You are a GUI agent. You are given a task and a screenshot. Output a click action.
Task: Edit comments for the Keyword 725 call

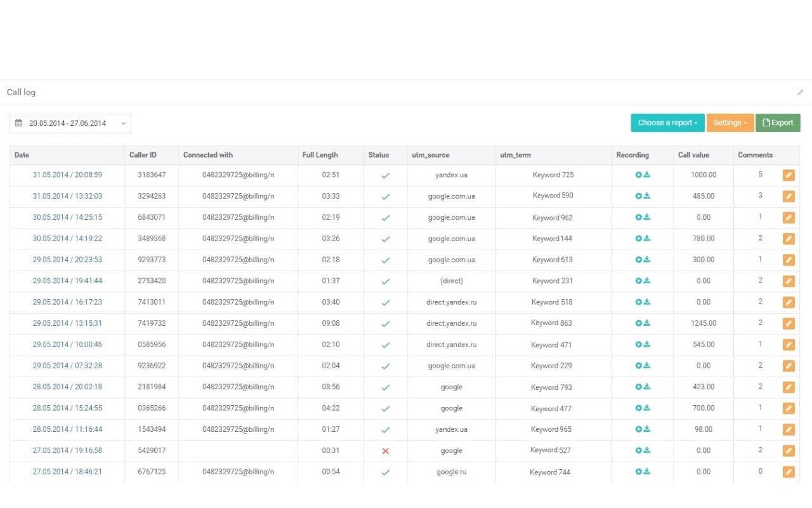pyautogui.click(x=789, y=175)
